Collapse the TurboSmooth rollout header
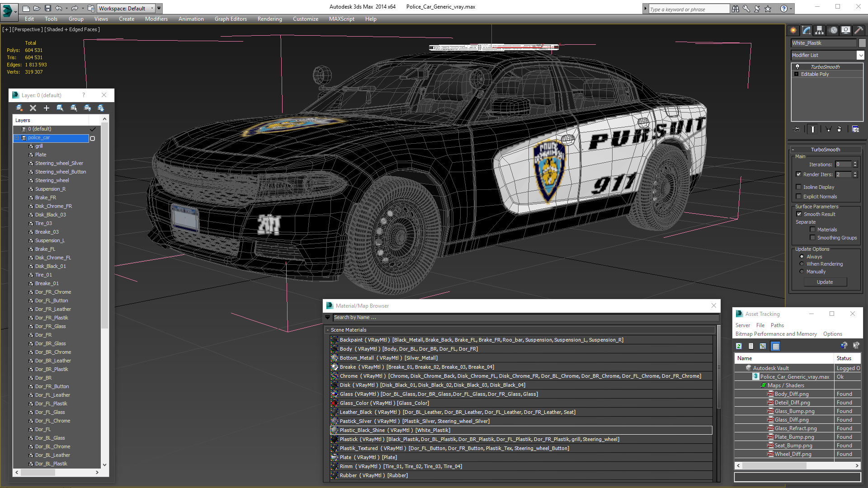Image resolution: width=868 pixels, height=488 pixels. point(825,150)
